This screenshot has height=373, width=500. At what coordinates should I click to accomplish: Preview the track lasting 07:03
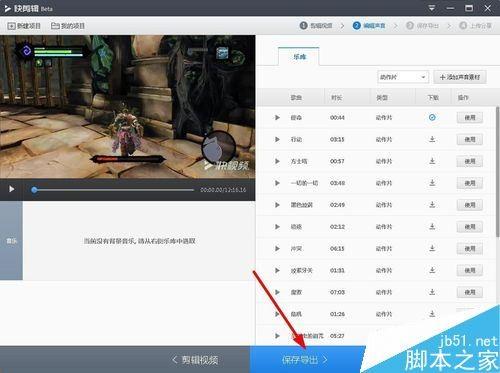point(277,292)
